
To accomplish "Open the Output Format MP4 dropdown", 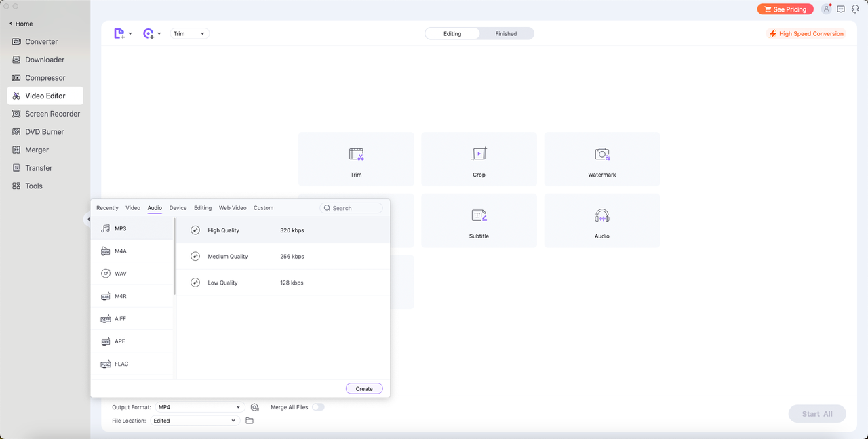I will pos(199,407).
